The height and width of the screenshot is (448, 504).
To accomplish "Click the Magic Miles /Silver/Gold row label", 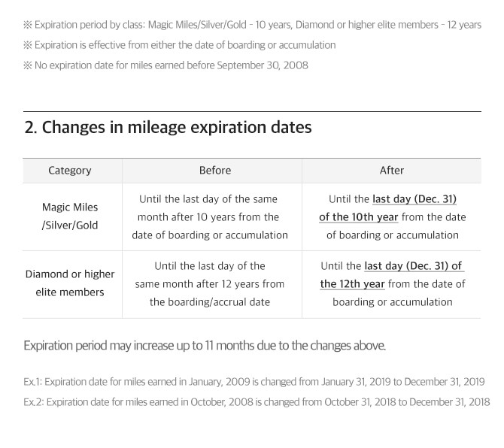I will pyautogui.click(x=70, y=216).
